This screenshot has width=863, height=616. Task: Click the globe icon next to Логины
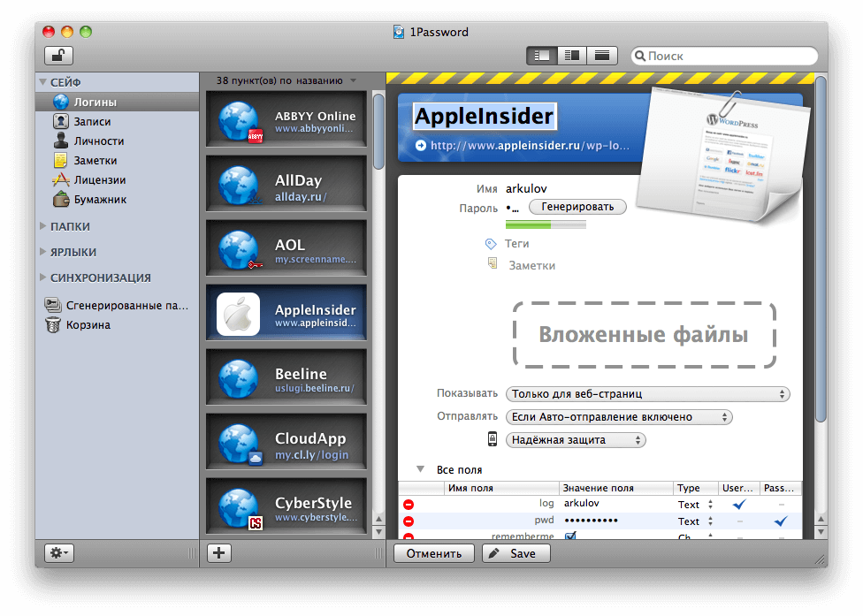click(61, 102)
